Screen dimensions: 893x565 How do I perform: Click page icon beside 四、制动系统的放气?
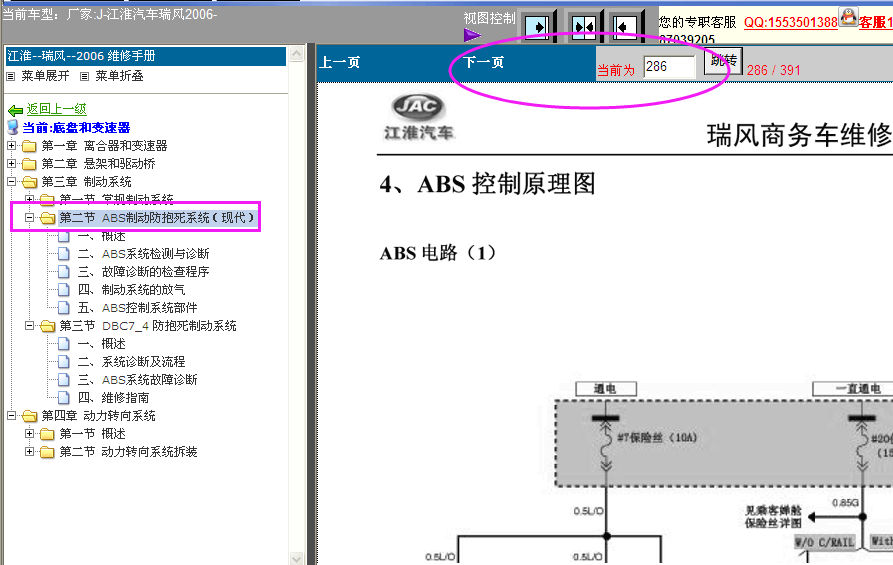coord(64,290)
